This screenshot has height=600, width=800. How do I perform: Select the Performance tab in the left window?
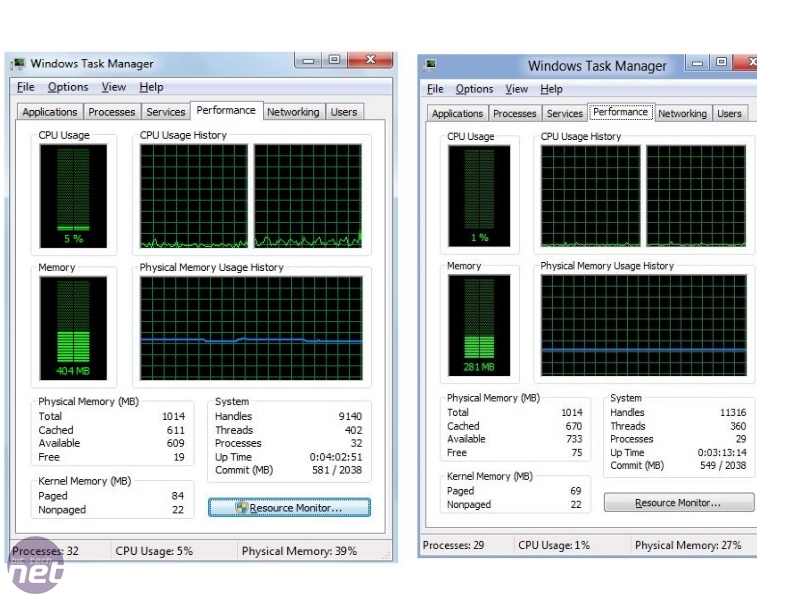226,110
